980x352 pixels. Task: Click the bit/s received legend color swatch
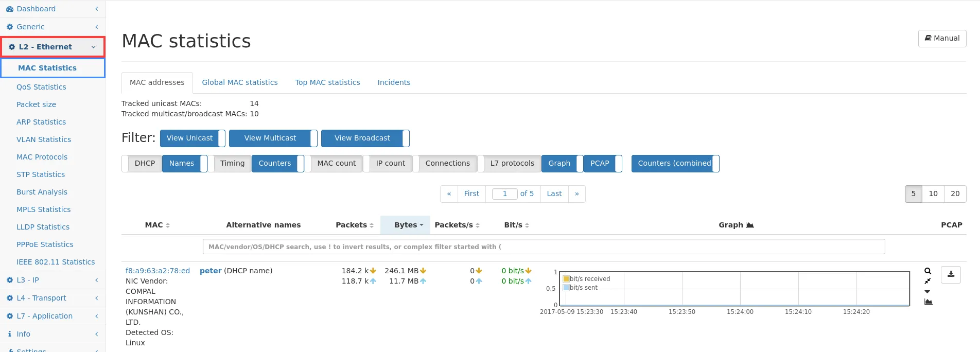(566, 279)
